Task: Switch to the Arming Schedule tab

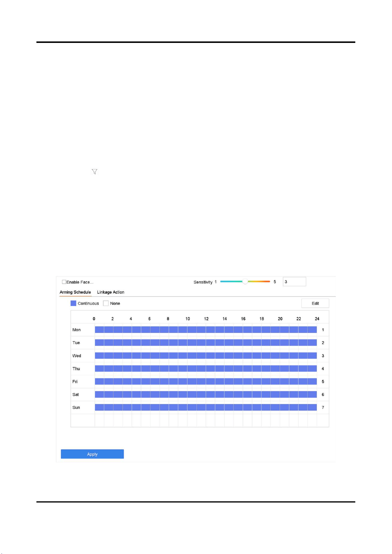Action: [x=75, y=292]
